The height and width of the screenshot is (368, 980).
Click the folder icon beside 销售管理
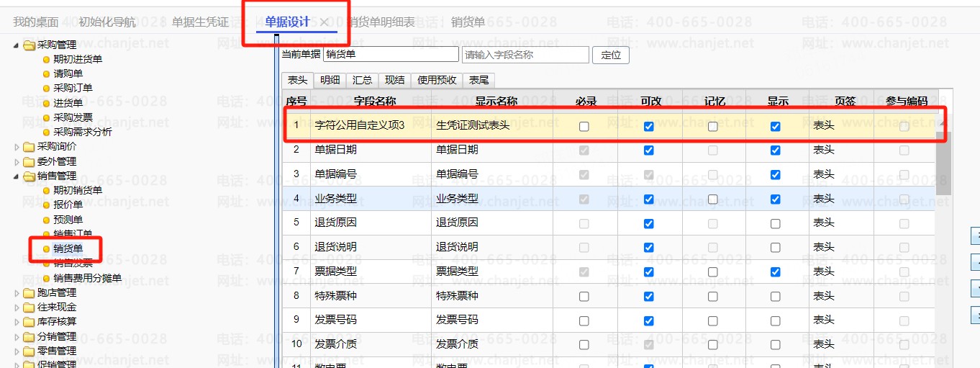point(30,176)
